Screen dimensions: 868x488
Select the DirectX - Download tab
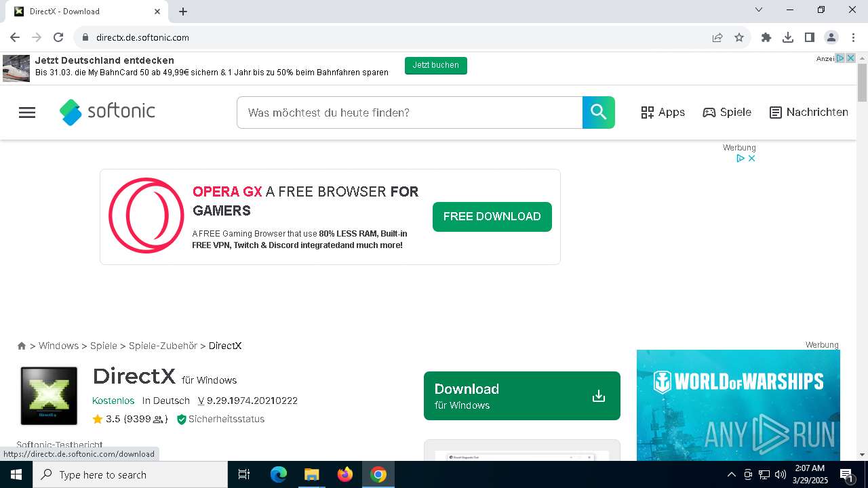click(87, 12)
